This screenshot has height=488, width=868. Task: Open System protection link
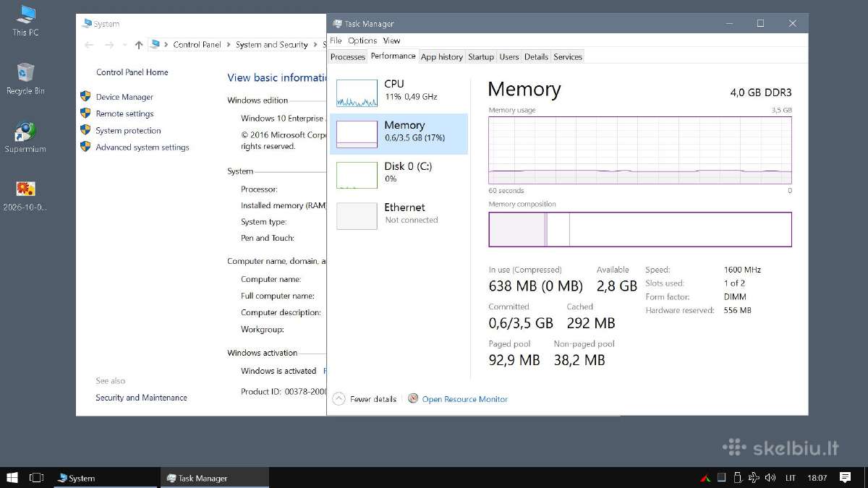(x=129, y=131)
